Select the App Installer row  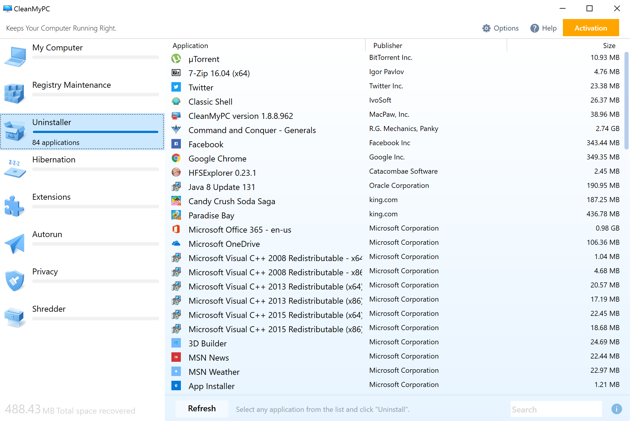396,386
